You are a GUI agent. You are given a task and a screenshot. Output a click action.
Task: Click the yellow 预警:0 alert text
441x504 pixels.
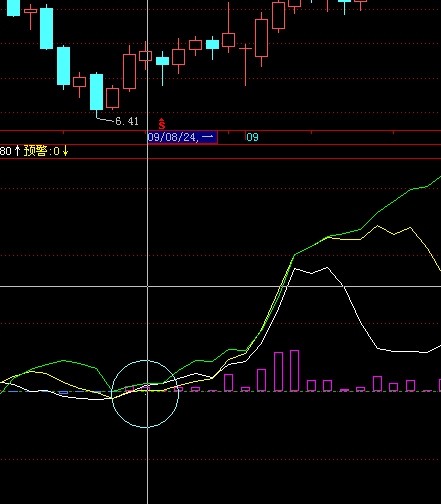(41, 151)
